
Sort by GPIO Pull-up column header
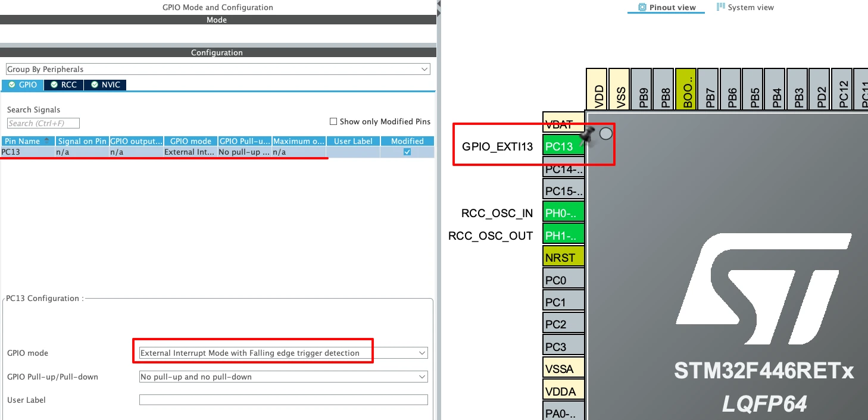[245, 141]
